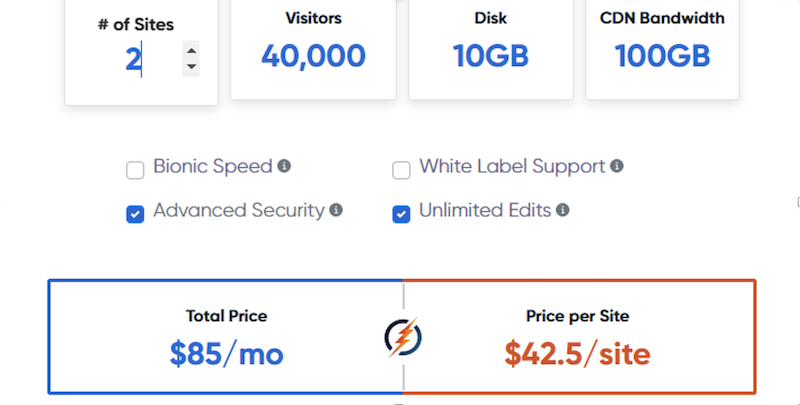
Task: Select the Disk 10GB card
Action: click(491, 49)
